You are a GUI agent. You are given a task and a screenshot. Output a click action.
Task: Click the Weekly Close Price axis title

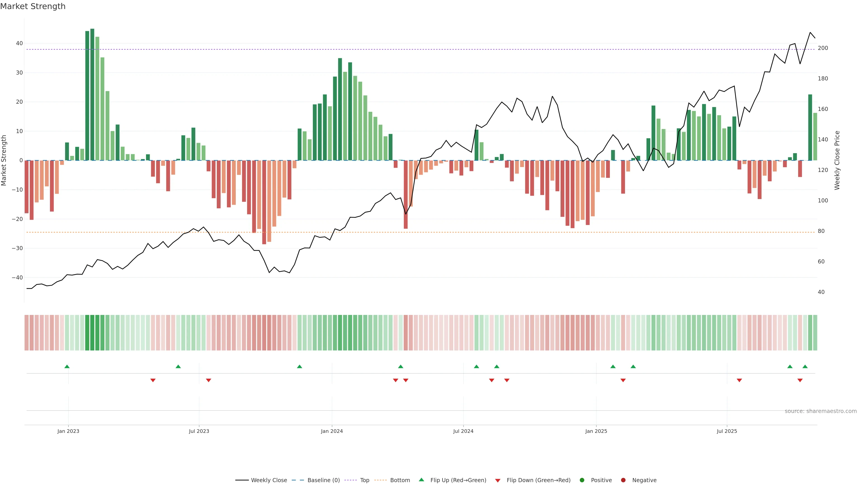click(x=837, y=160)
